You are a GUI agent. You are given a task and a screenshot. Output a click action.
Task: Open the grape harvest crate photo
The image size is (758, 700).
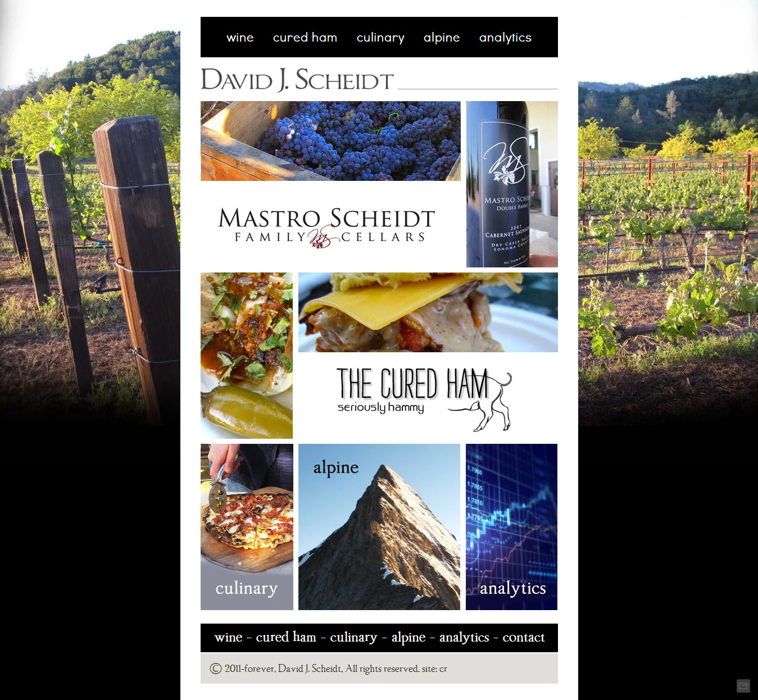pyautogui.click(x=330, y=141)
